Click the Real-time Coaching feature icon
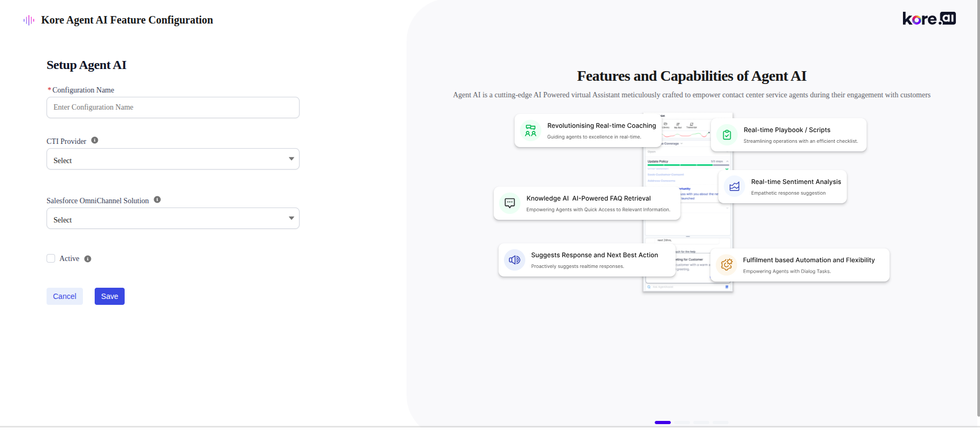Image resolution: width=980 pixels, height=430 pixels. 531,130
